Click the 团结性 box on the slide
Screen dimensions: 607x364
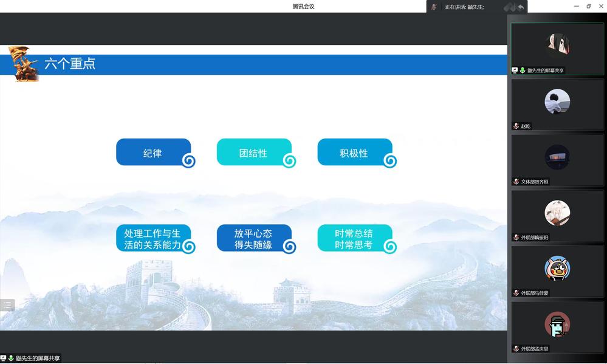(x=254, y=153)
